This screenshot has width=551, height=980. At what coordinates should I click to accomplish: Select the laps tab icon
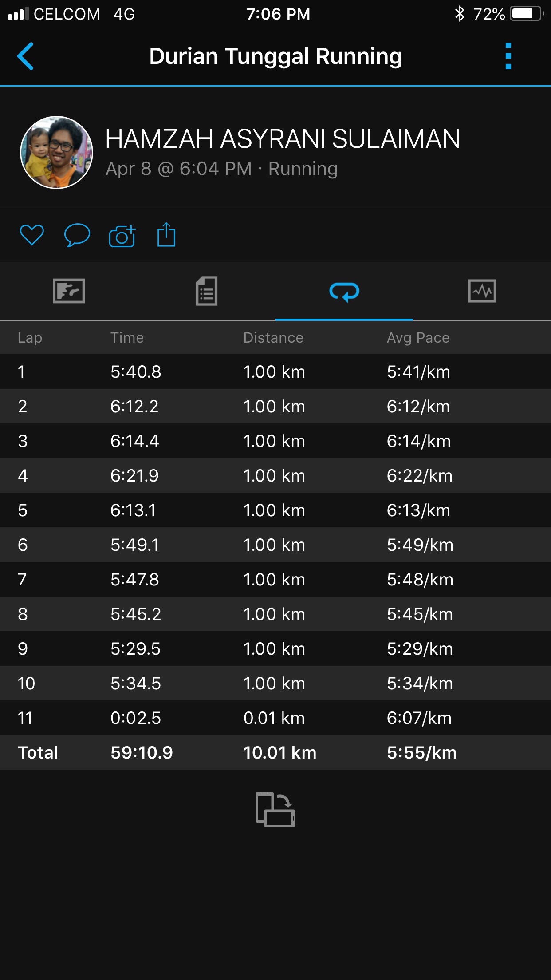(x=344, y=292)
